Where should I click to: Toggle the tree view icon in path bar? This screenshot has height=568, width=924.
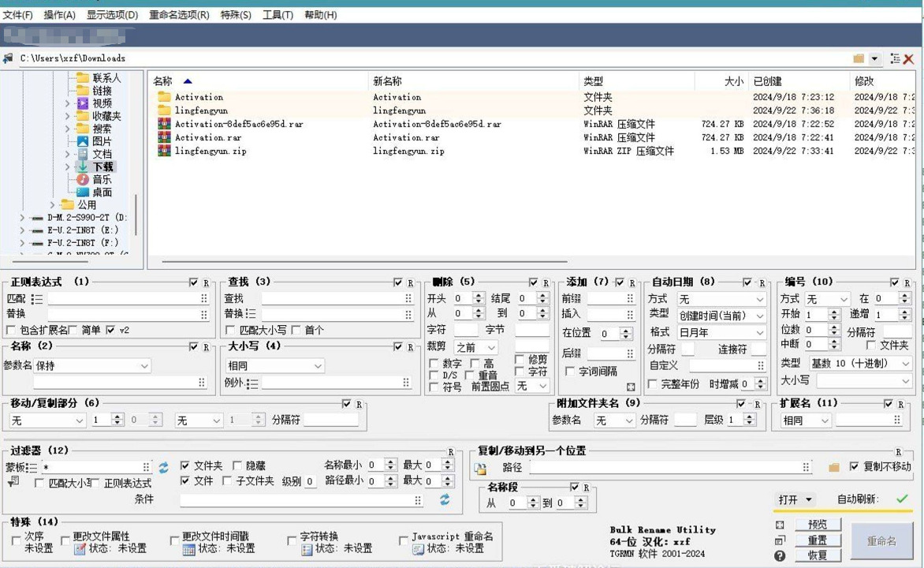point(895,58)
